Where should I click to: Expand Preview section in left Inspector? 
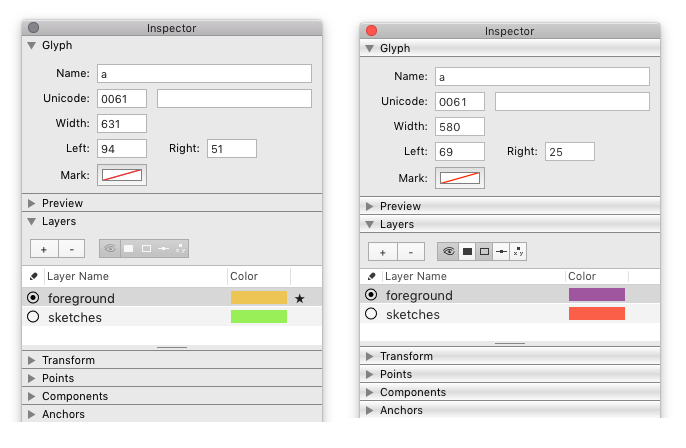click(x=32, y=203)
